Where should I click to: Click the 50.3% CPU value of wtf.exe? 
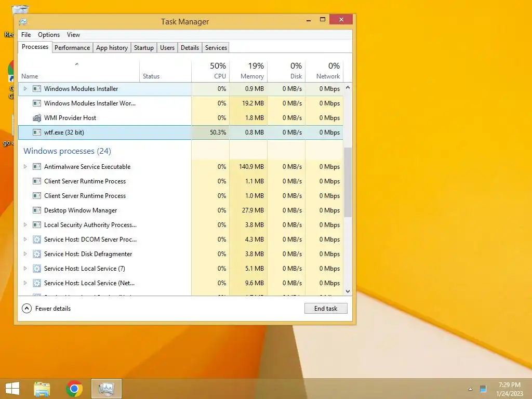click(218, 132)
